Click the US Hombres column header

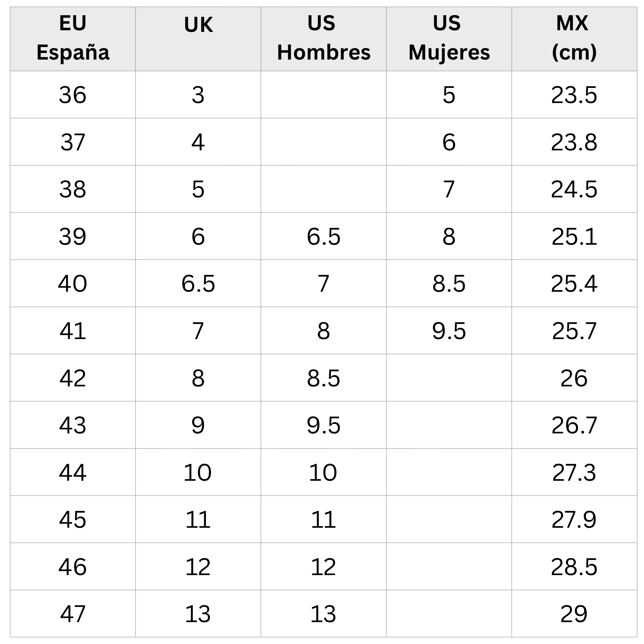click(323, 38)
